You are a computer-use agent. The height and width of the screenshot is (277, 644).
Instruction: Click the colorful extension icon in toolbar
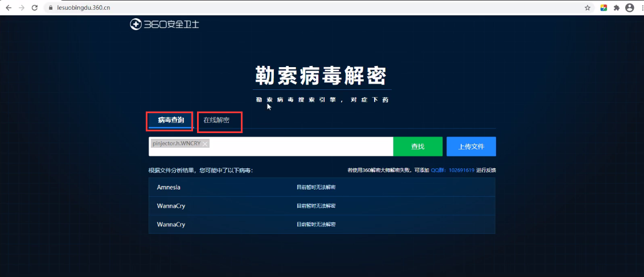tap(604, 8)
